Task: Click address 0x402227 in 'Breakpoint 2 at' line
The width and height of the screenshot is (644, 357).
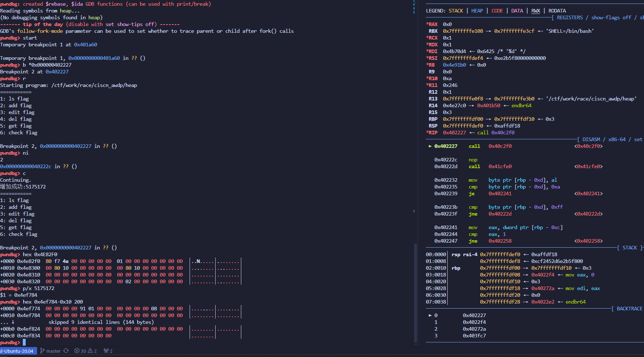Action: coord(57,72)
